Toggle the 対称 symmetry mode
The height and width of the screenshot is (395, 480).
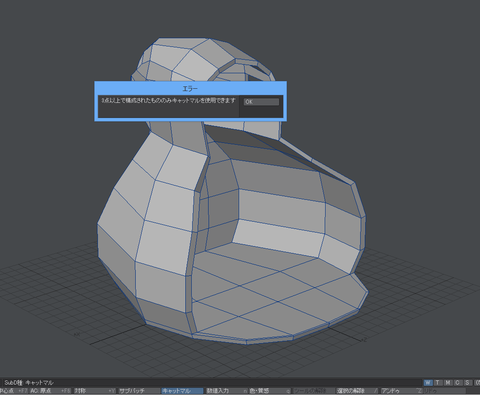click(x=95, y=391)
